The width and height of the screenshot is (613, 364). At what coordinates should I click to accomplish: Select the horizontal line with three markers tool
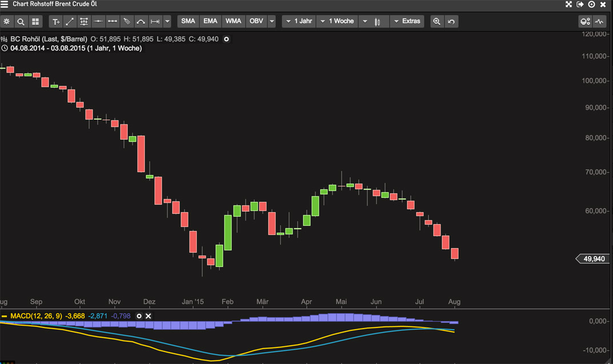click(113, 22)
